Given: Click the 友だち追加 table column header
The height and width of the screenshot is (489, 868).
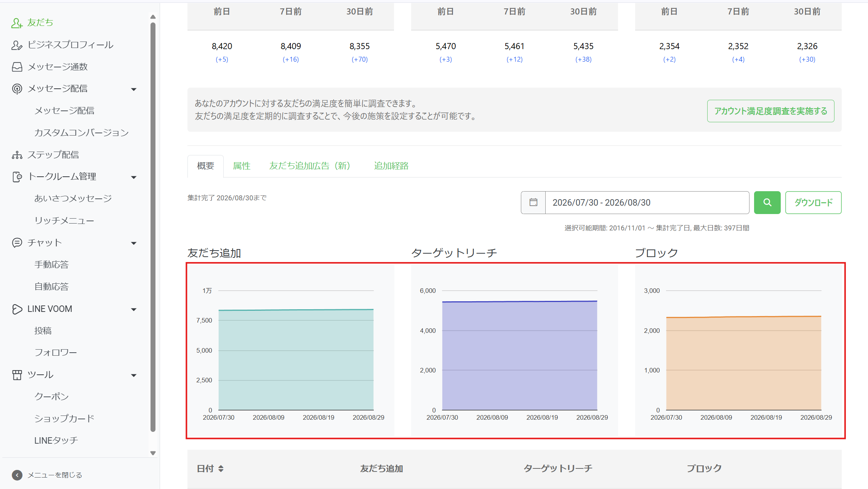Looking at the screenshot, I should click(x=381, y=468).
